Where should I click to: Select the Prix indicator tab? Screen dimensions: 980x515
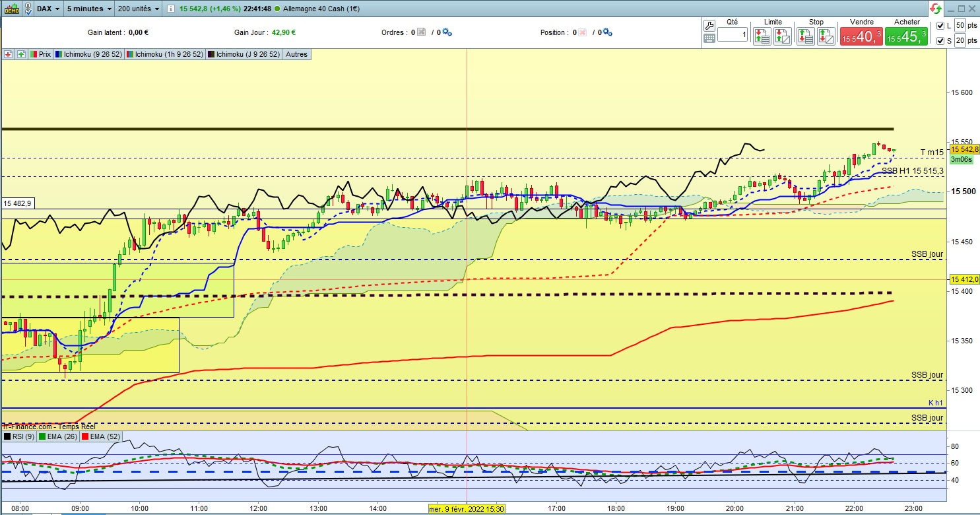[40, 54]
